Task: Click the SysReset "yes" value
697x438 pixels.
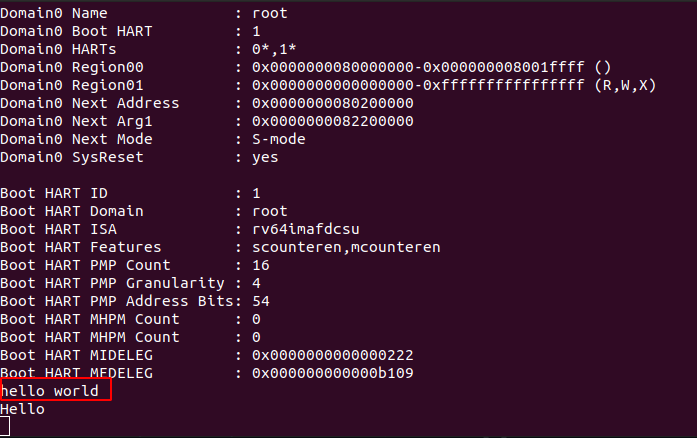Action: [265, 157]
